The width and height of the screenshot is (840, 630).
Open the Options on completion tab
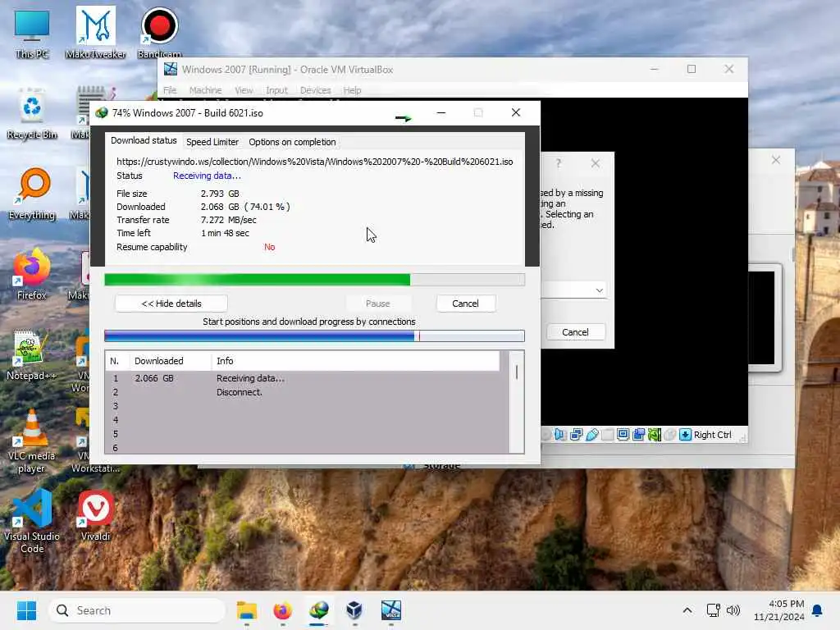point(292,142)
